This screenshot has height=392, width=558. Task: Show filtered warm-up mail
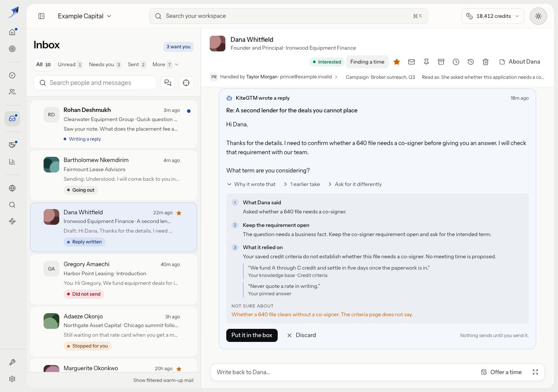coord(163,380)
